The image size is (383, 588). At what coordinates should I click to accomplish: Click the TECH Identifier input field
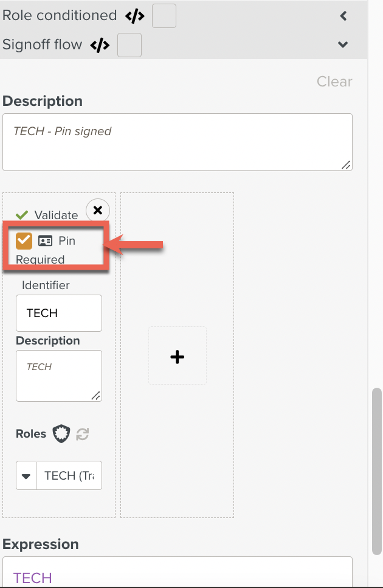click(x=59, y=313)
